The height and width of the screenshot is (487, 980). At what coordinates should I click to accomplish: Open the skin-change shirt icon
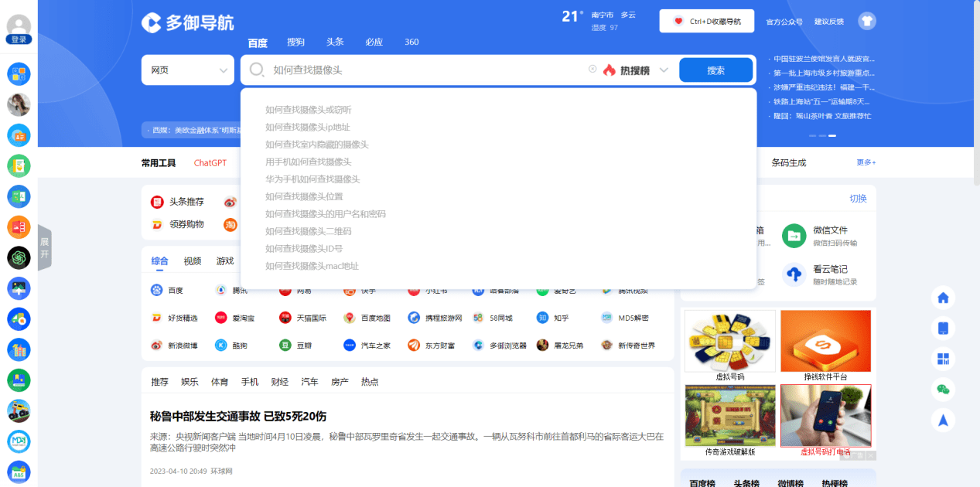[867, 22]
